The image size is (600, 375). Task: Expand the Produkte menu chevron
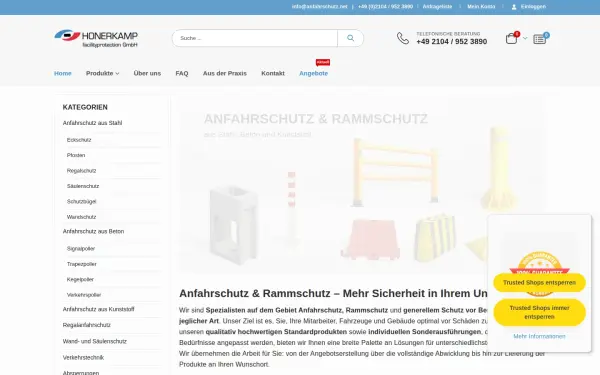[x=117, y=73]
